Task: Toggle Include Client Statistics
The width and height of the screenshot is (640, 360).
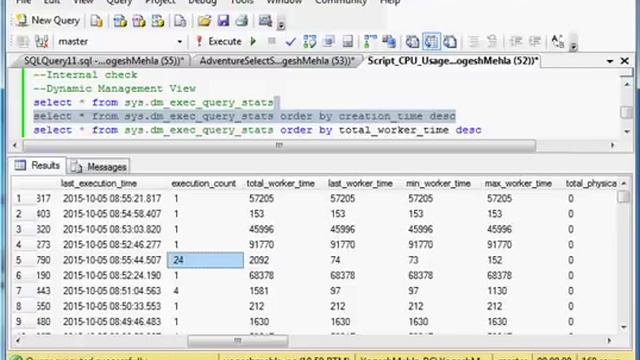Action: coord(389,42)
